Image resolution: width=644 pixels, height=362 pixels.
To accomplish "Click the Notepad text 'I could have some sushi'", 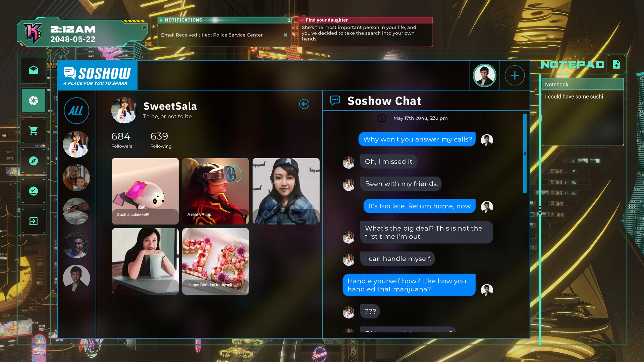I will (574, 97).
